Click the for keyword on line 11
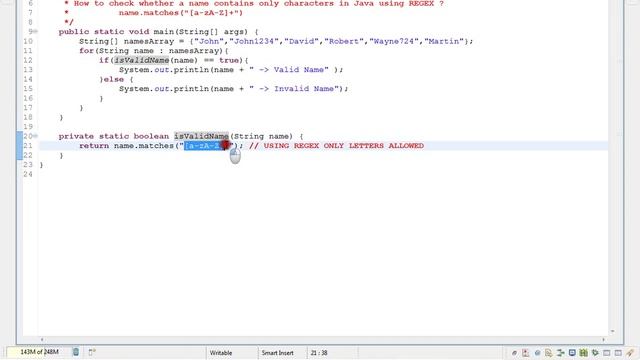Image resolution: width=640 pixels, height=360 pixels. 87,51
